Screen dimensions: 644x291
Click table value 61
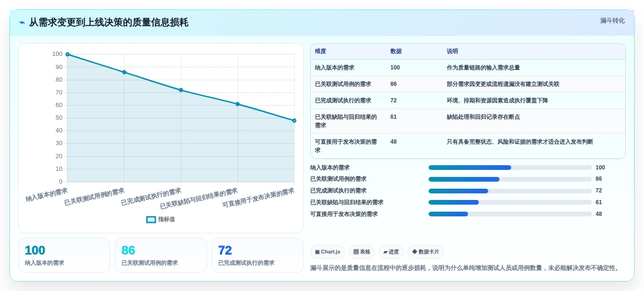point(394,117)
